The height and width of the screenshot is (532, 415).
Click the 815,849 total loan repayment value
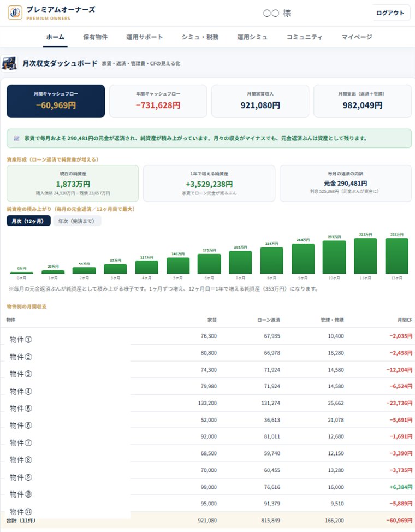(271, 521)
